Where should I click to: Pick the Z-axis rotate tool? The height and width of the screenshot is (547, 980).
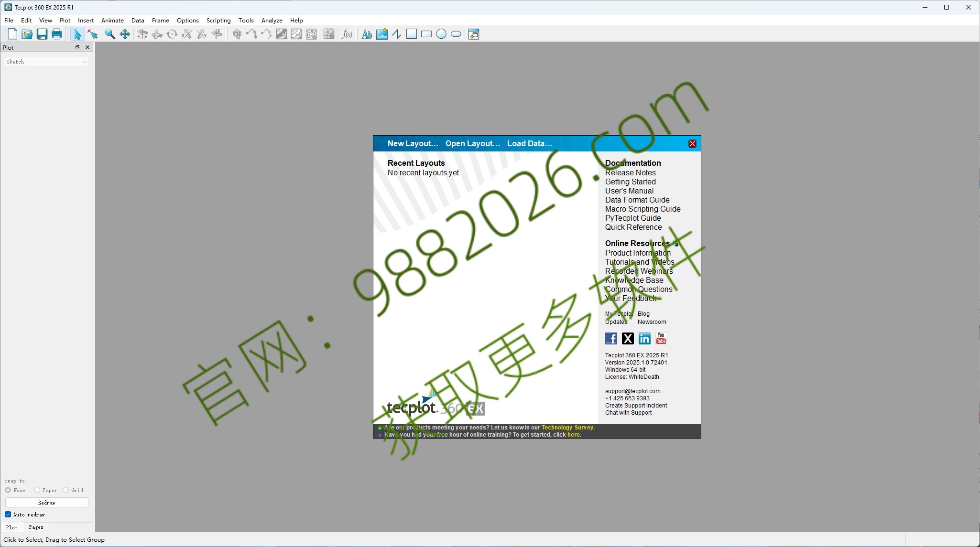[x=217, y=34]
